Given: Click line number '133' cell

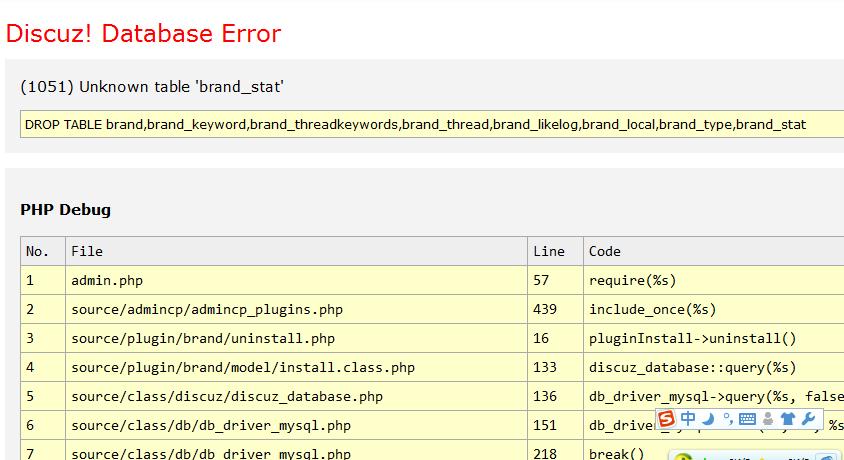Looking at the screenshot, I should [x=555, y=367].
